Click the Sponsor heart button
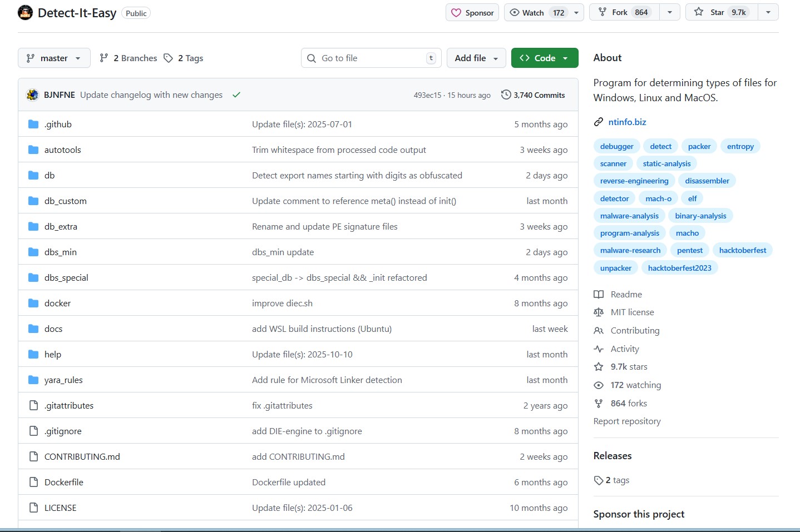The width and height of the screenshot is (800, 532). click(x=472, y=12)
